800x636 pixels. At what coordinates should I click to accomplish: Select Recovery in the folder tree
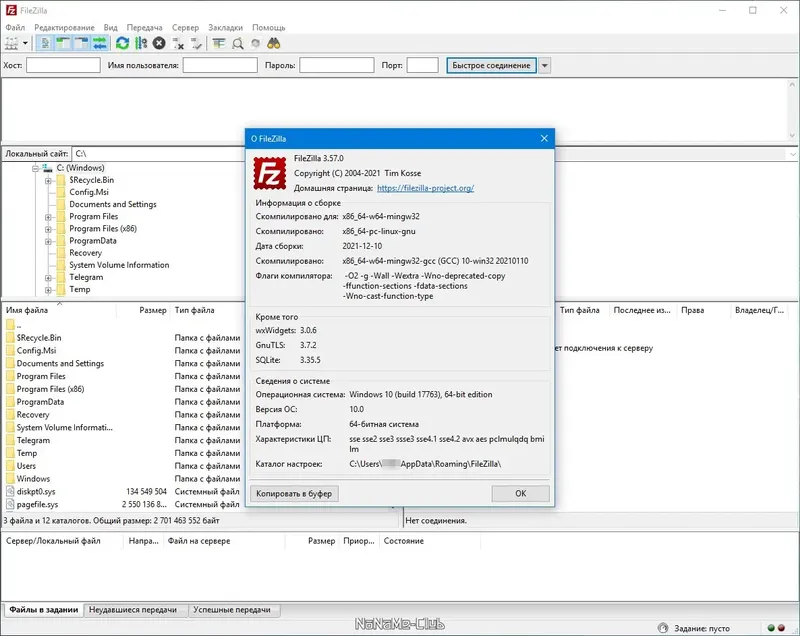click(85, 253)
